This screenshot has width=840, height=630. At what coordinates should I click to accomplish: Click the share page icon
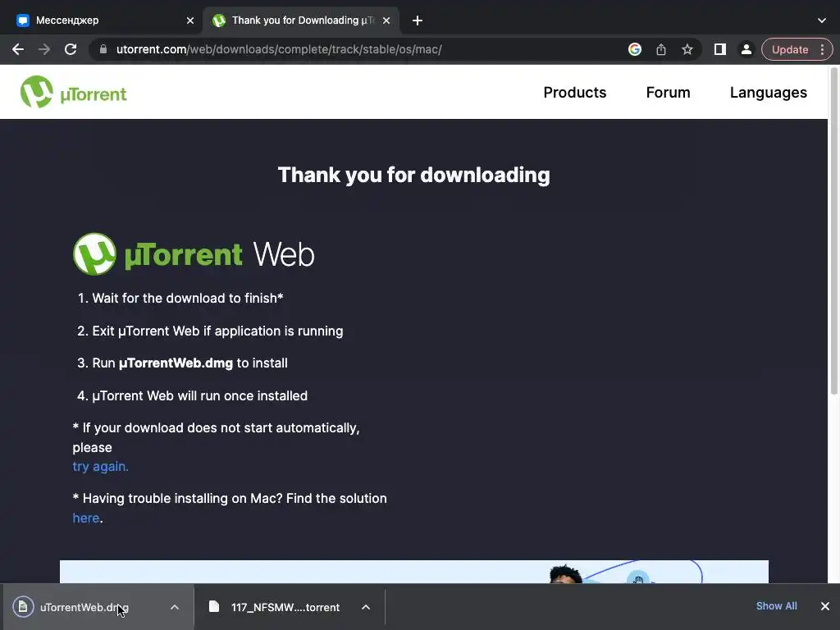[661, 49]
